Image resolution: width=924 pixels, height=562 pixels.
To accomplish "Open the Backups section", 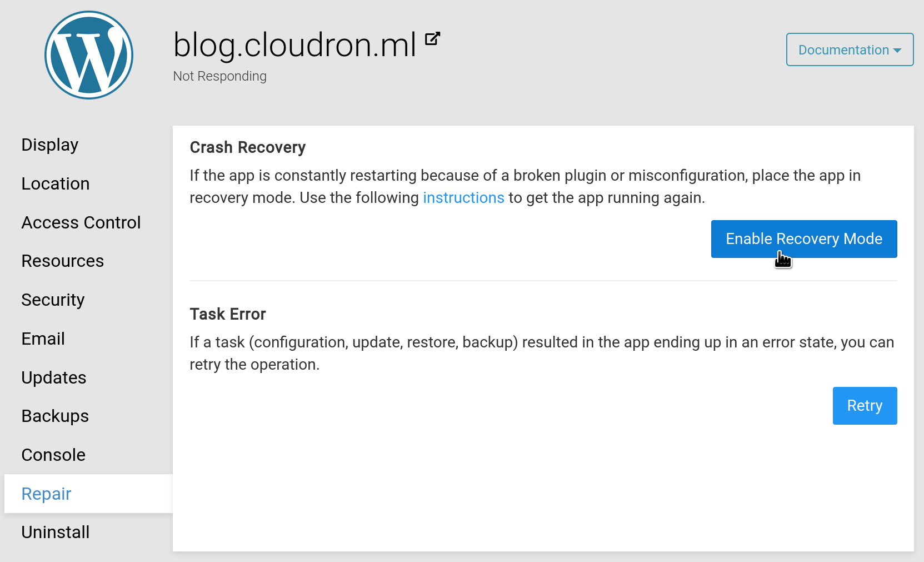I will point(55,416).
